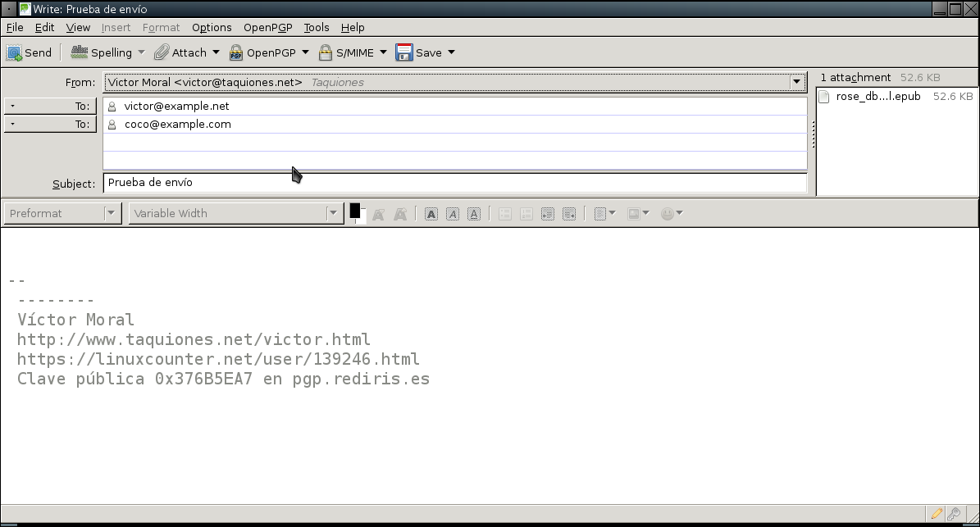Expand the Save dropdown arrow
The image size is (980, 527).
coord(451,52)
